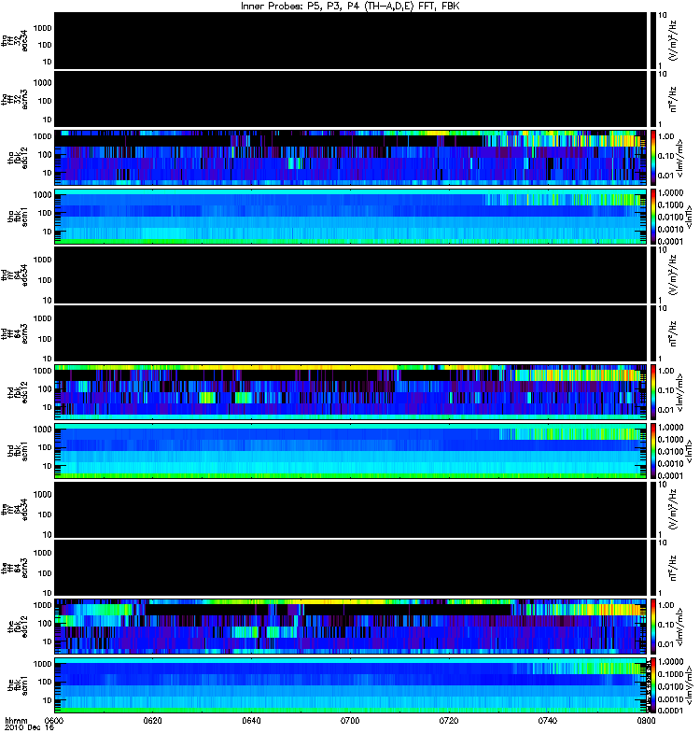Click inside the the fbk edc12 spectrogram

350,627
